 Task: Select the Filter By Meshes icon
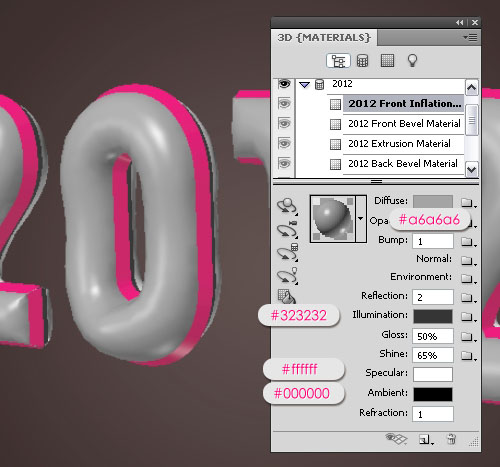[x=362, y=61]
